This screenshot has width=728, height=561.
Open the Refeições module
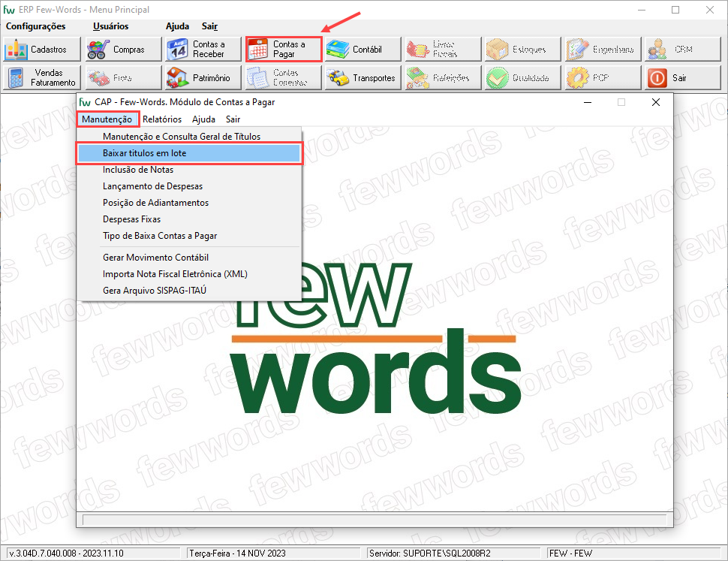click(444, 77)
